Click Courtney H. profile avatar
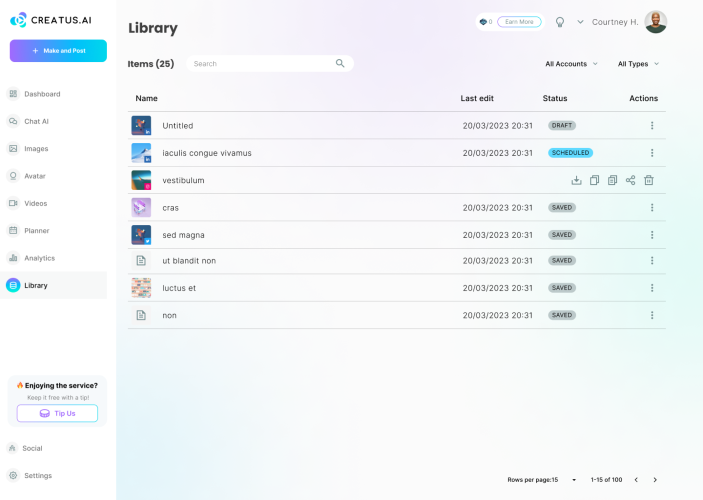Viewport: 703px width, 500px height. (655, 22)
